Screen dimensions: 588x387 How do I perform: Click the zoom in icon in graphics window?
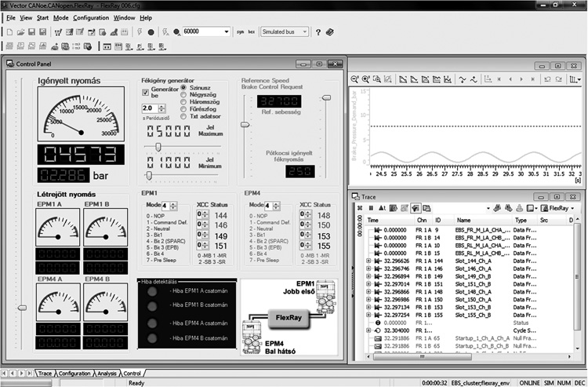click(x=365, y=79)
